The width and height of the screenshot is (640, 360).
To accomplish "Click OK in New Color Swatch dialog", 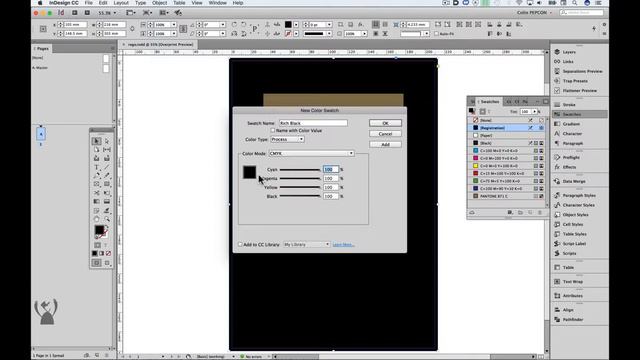I will [385, 123].
